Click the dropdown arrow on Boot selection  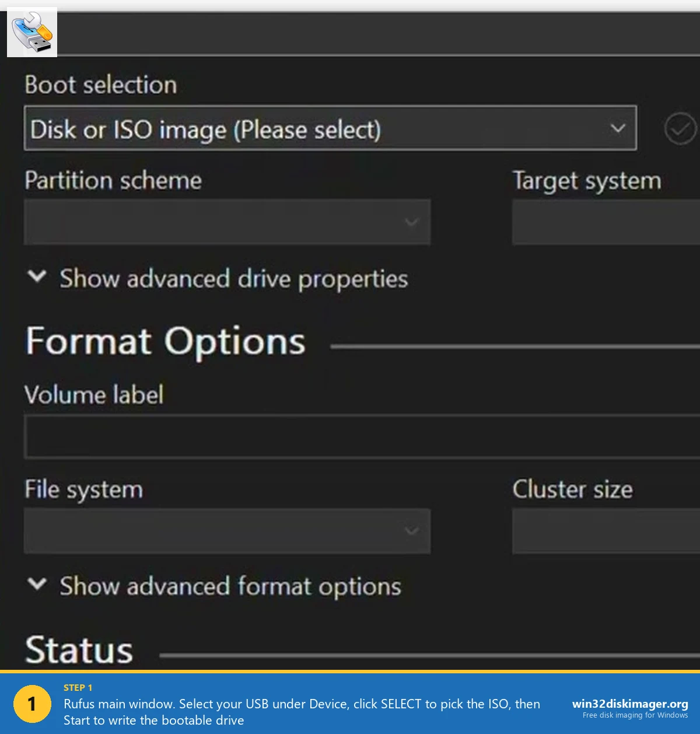tap(617, 128)
